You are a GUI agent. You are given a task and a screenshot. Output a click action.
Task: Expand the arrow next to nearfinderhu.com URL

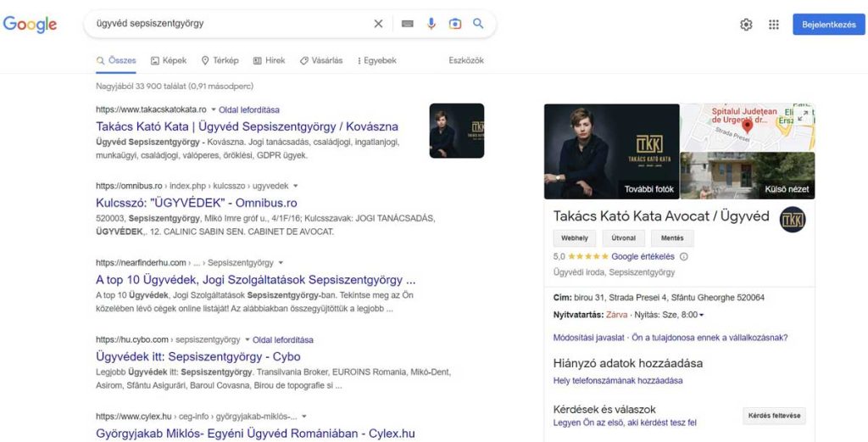[x=281, y=262]
